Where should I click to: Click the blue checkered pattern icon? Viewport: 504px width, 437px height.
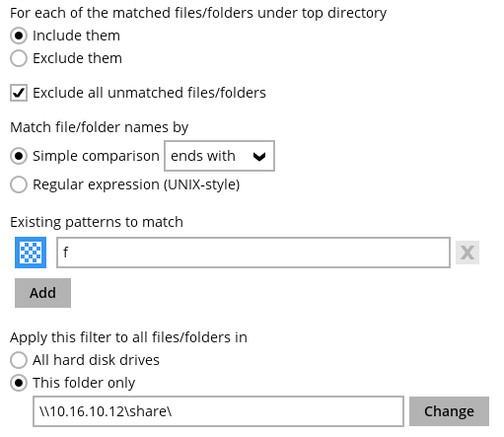coord(31,253)
